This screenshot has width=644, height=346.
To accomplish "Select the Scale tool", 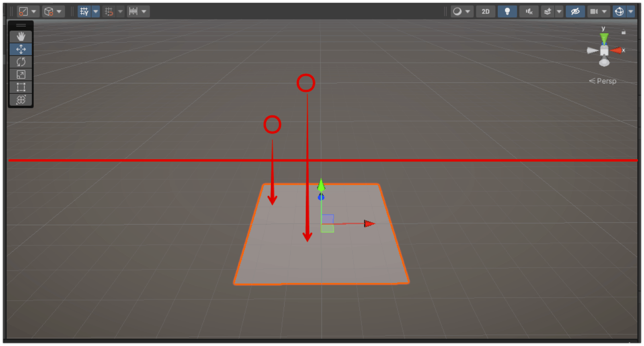I will (21, 74).
